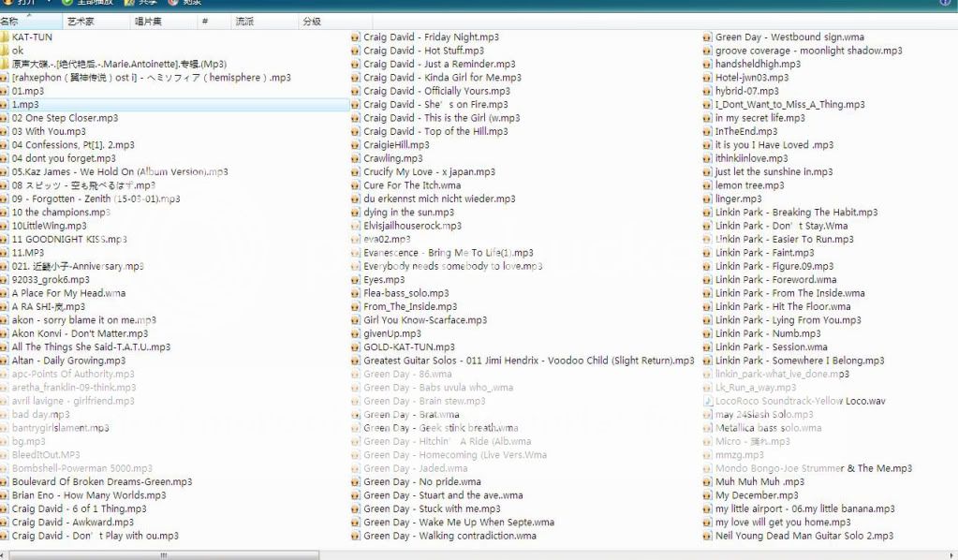The width and height of the screenshot is (958, 560).
Task: Click the music icon for My December.mp3
Action: point(708,495)
